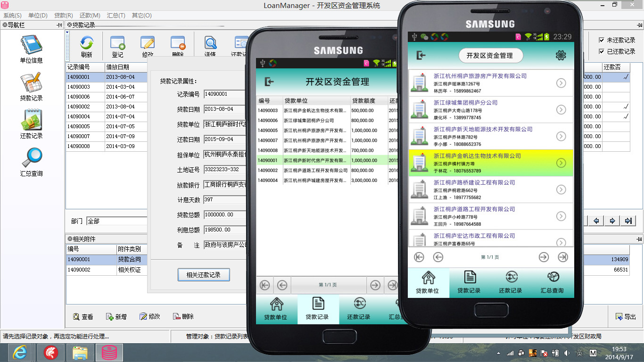
Task: Tap the exit icon on the back phone
Action: 269,82
